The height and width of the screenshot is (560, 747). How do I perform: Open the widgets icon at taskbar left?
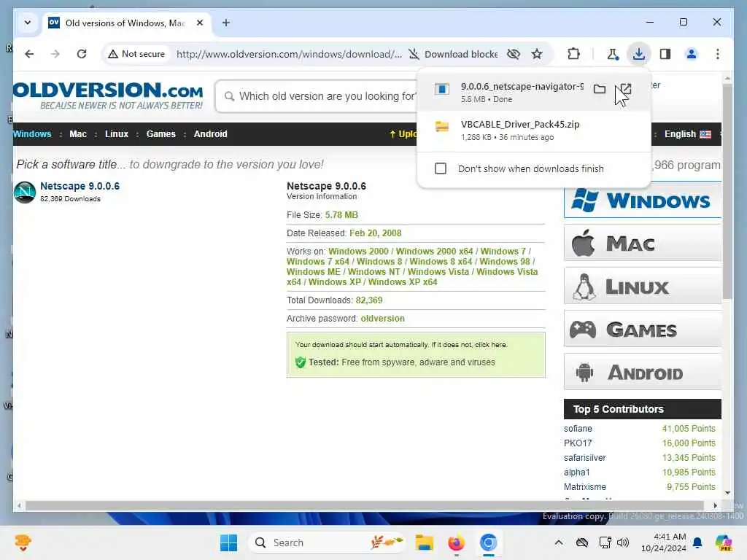coord(23,542)
